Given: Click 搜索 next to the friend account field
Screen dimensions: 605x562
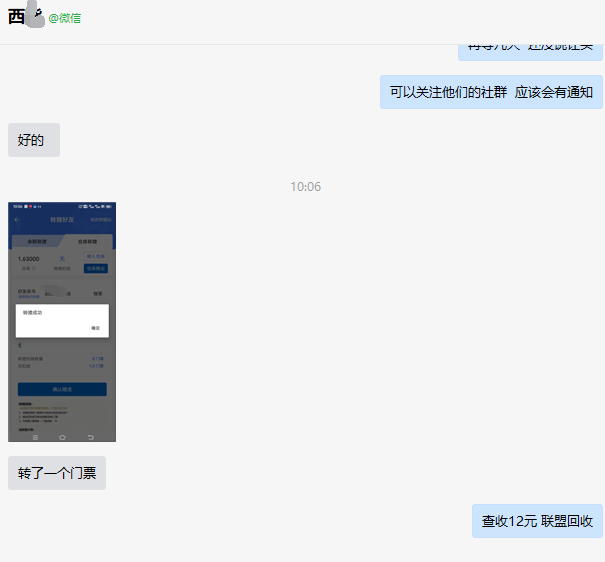Looking at the screenshot, I should [98, 294].
